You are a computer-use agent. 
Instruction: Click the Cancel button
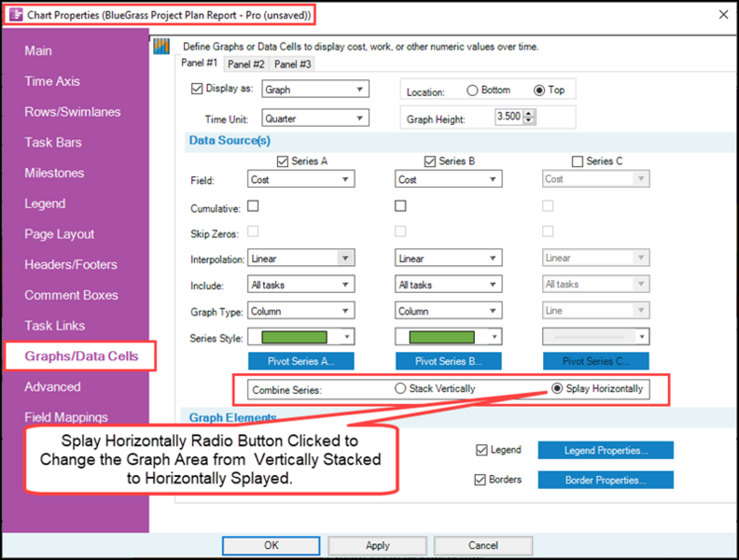point(483,545)
